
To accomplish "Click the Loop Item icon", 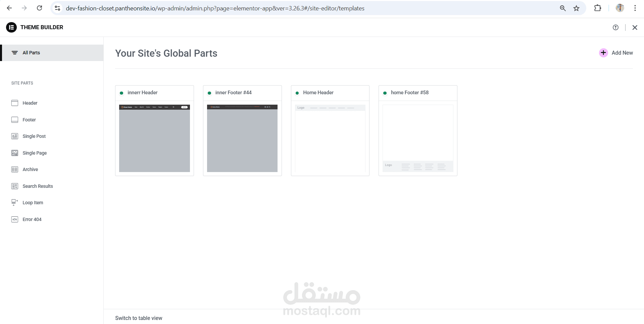I will click(15, 203).
